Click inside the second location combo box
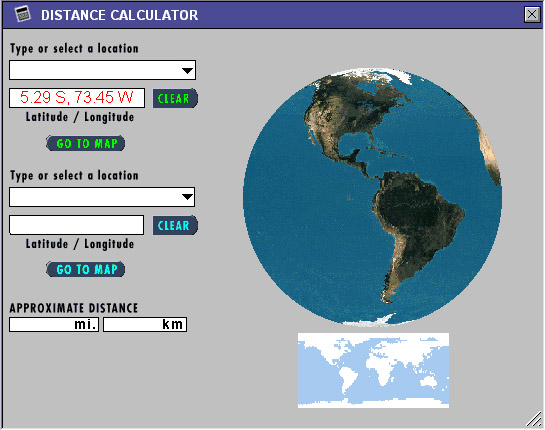 point(102,197)
